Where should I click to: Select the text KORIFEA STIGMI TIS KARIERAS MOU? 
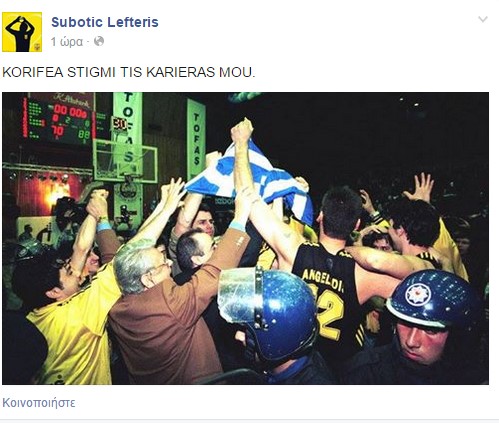point(129,73)
